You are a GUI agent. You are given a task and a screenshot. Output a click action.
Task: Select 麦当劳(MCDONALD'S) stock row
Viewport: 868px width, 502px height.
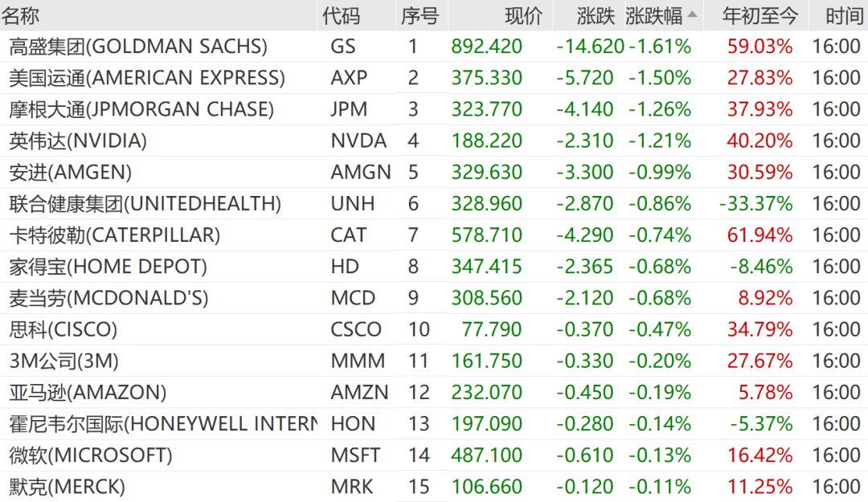point(108,298)
